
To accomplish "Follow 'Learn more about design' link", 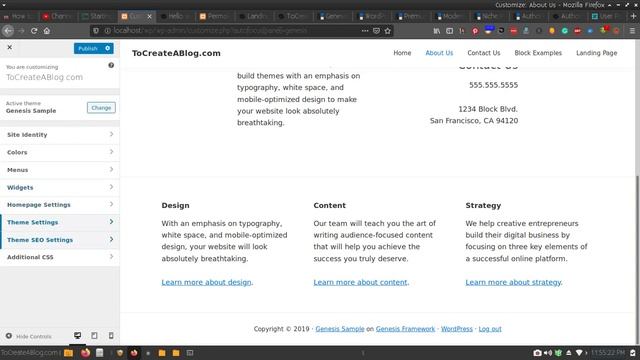I will coord(206,282).
